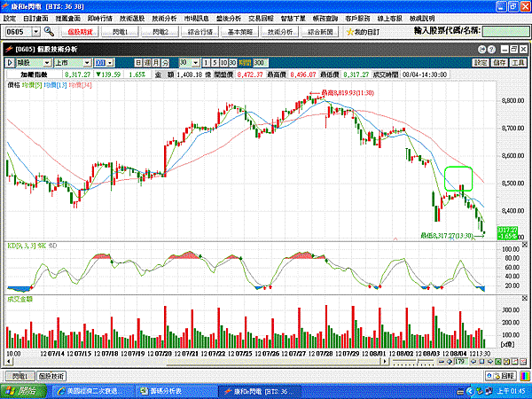This screenshot has height=399, width=532.
Task: Select the 10-minute interval button
Action: coord(223,63)
